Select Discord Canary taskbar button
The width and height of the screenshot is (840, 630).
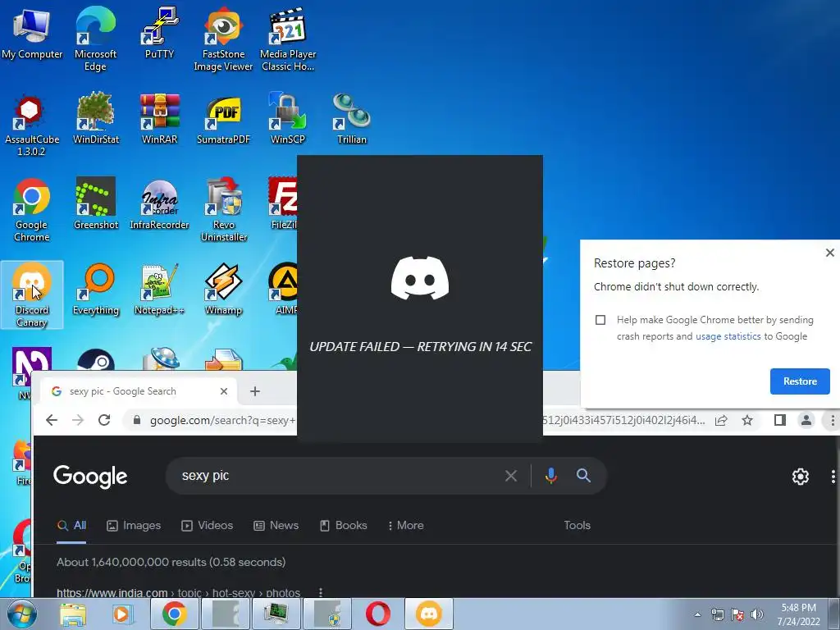[x=429, y=614]
